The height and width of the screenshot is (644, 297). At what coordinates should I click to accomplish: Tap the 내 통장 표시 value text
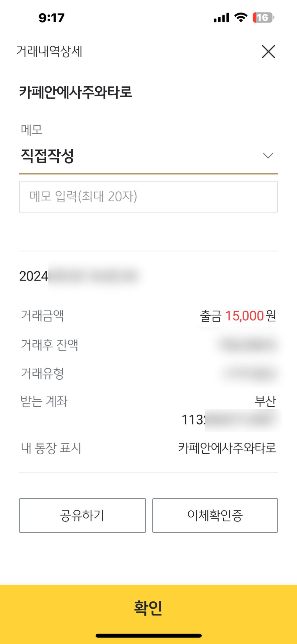pyautogui.click(x=227, y=448)
